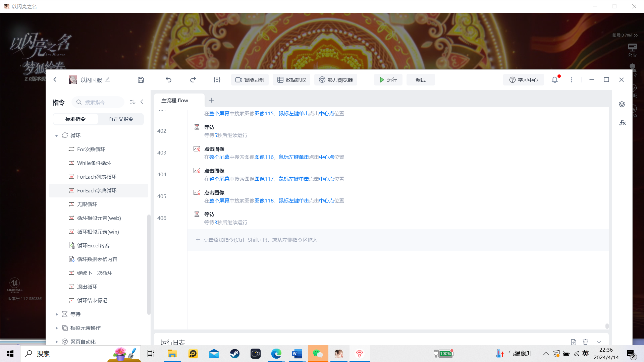This screenshot has height=362, width=644.
Task: Click the undo arrow icon
Action: (168, 80)
